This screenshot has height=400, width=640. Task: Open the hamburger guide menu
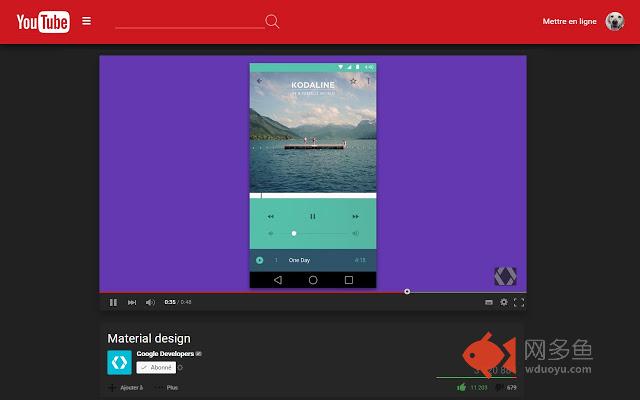click(87, 21)
